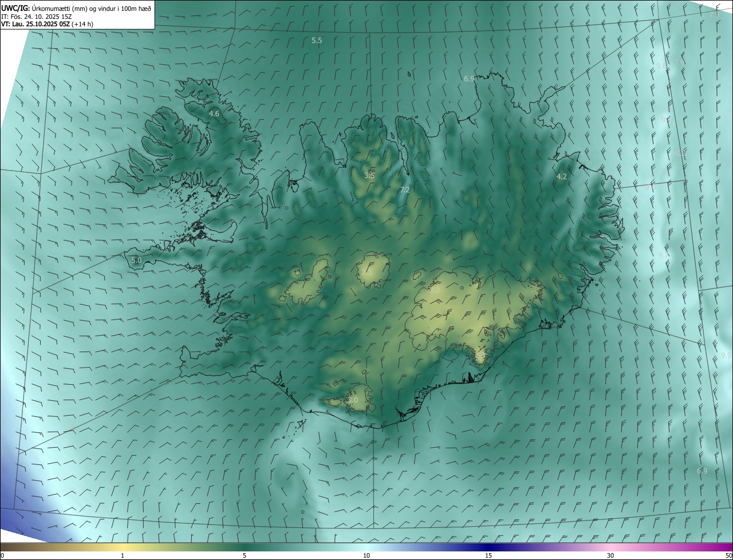Click the 7.2 value label on the map
733x560 pixels.
tap(405, 190)
